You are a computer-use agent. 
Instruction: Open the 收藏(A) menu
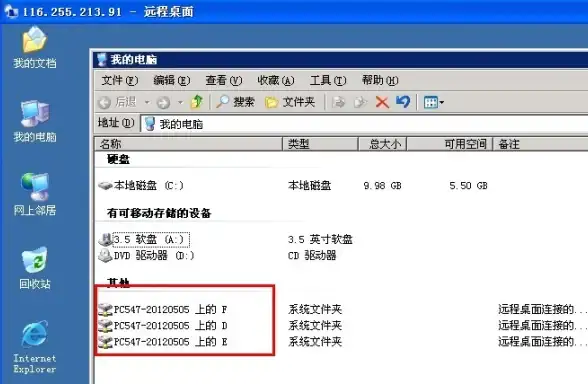point(276,80)
